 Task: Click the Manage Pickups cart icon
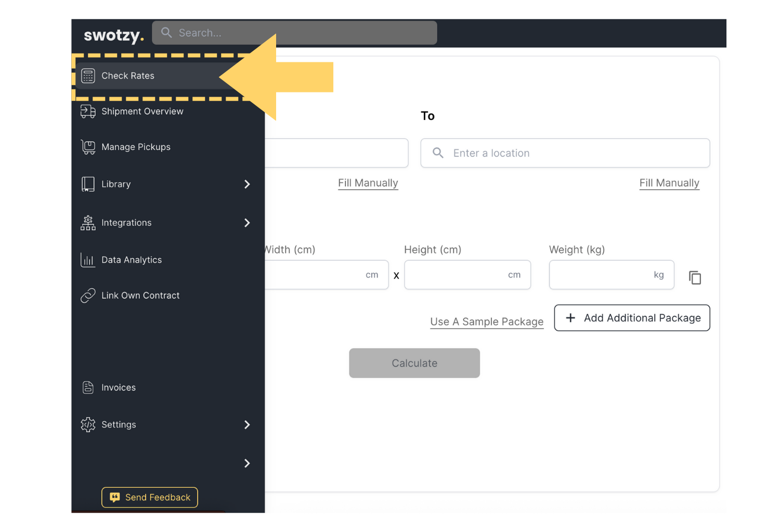click(88, 147)
